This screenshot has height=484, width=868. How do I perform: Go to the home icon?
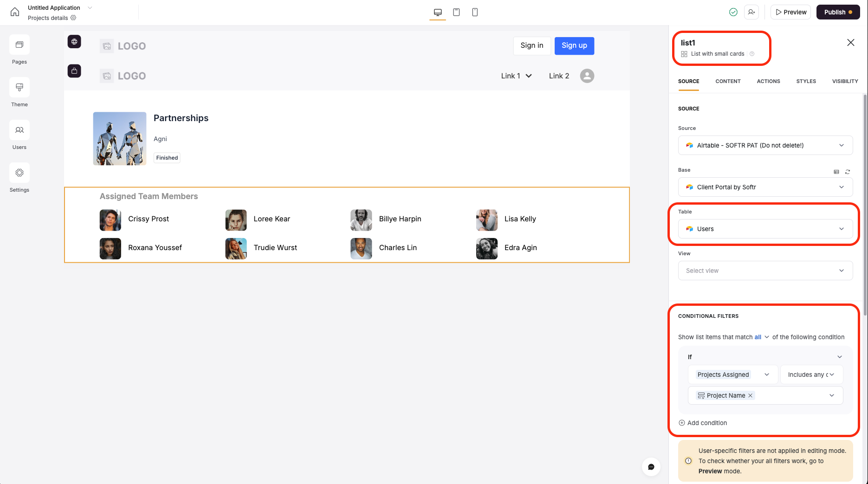click(15, 12)
